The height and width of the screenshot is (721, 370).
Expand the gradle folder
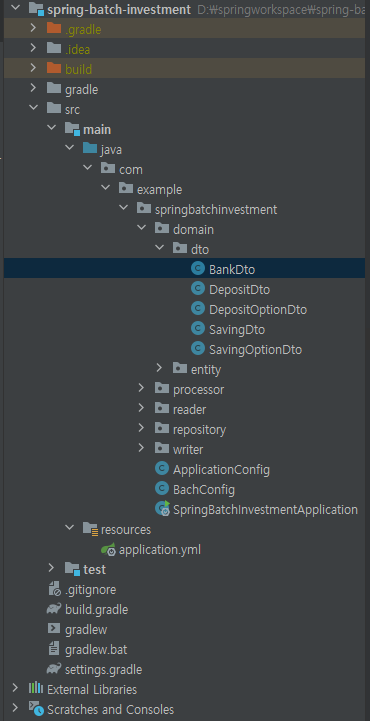pos(33,88)
